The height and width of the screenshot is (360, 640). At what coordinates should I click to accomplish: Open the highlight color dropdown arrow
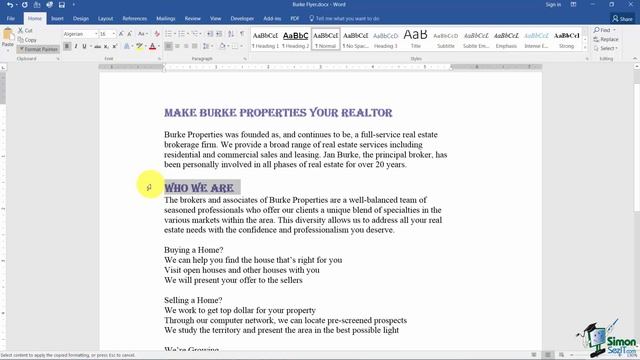145,47
